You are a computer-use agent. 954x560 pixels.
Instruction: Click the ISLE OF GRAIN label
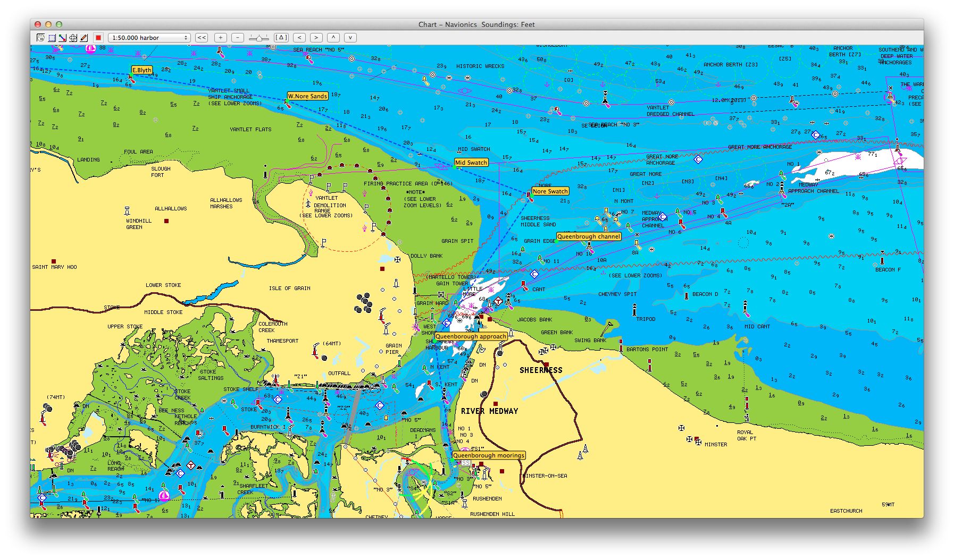tap(290, 289)
